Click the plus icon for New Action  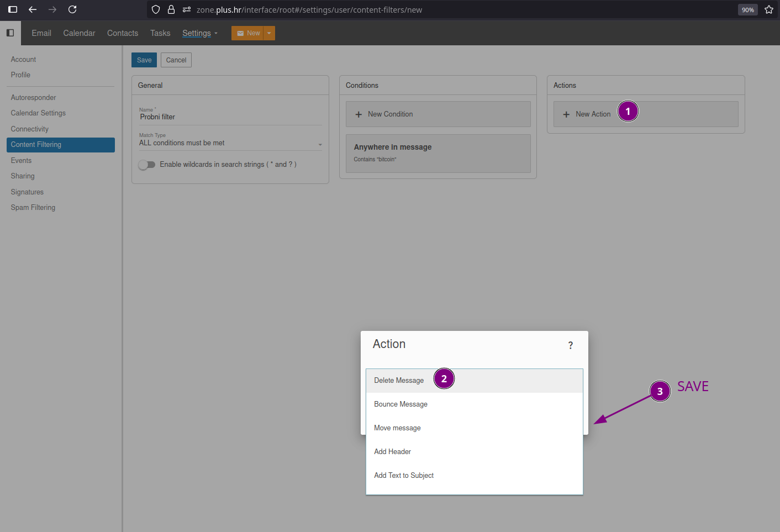point(566,114)
